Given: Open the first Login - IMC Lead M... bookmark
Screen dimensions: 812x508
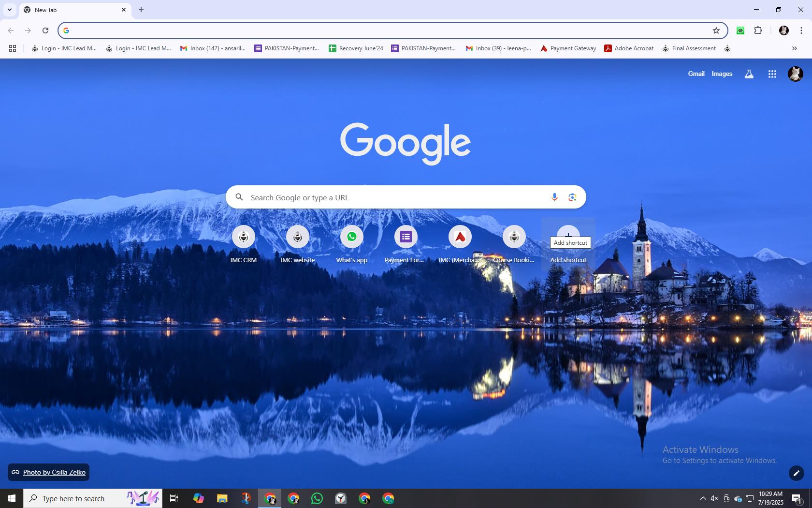Looking at the screenshot, I should click(64, 48).
